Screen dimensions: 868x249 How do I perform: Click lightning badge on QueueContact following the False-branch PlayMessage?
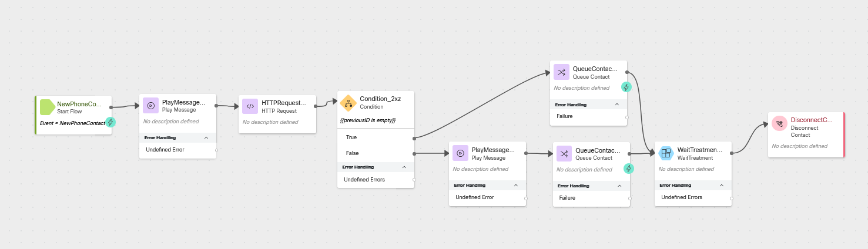point(628,169)
